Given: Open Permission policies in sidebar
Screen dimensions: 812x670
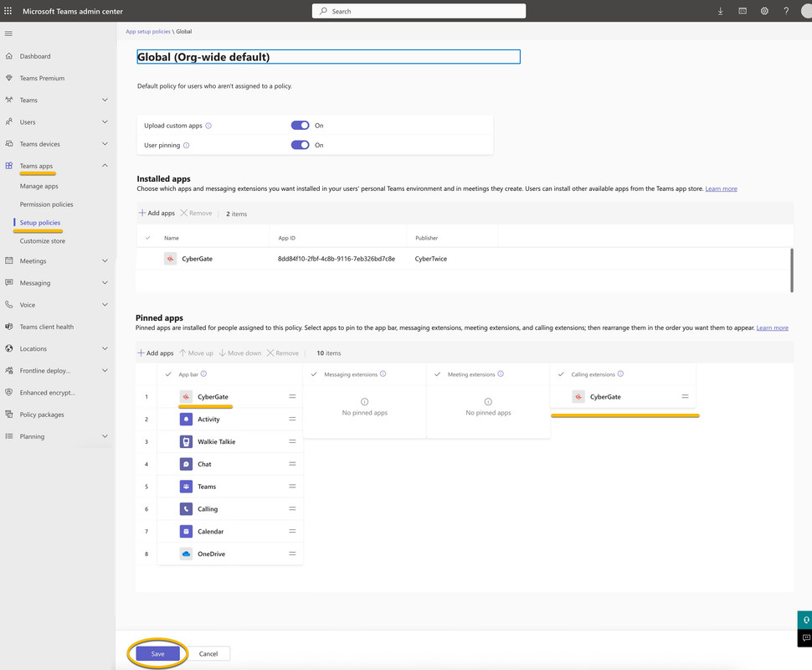Looking at the screenshot, I should 47,204.
